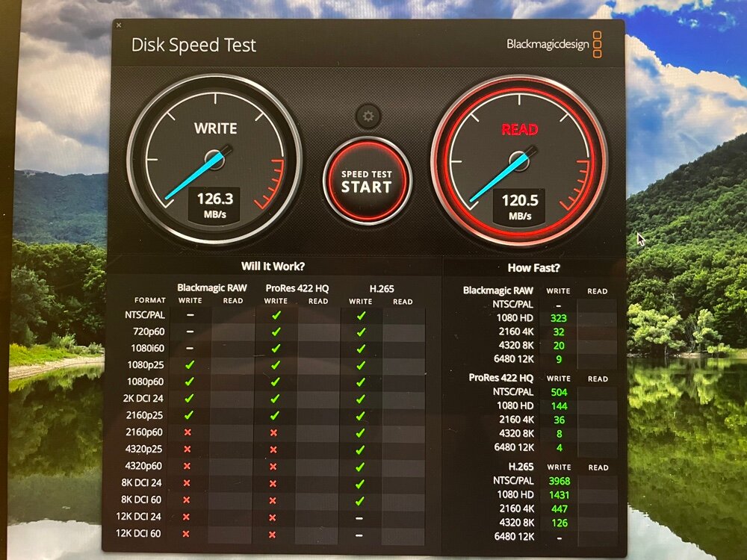Click the 1080i60 format row label
Image resolution: width=747 pixels, height=560 pixels.
[148, 348]
